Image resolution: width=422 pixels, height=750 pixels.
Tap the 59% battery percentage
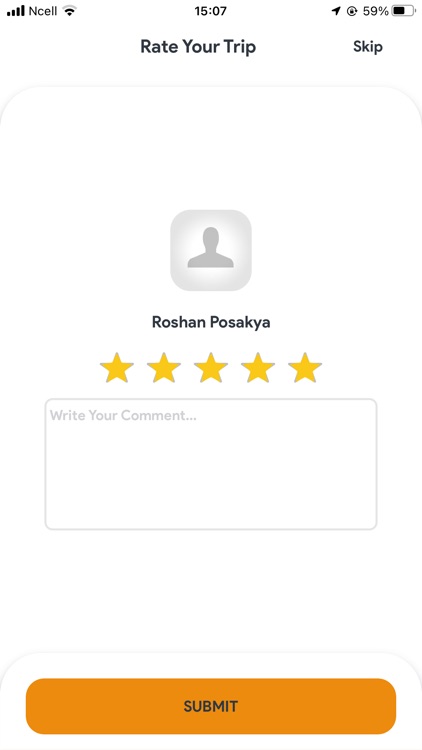point(376,11)
